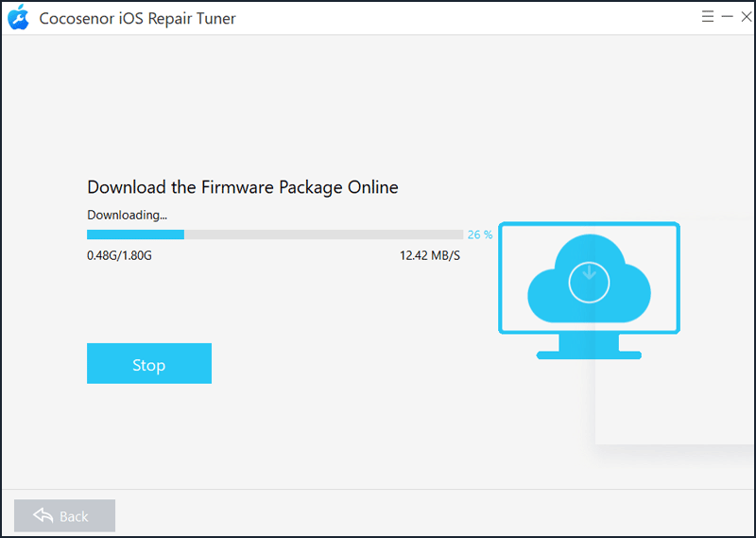Click the Cocosenor apple wrench logo
This screenshot has width=756, height=538.
tap(18, 17)
